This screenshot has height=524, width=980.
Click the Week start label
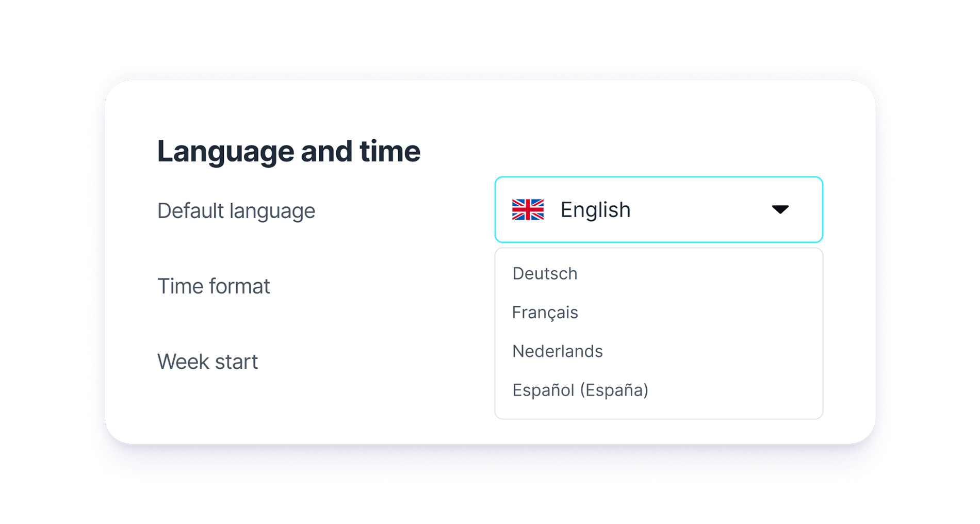[x=207, y=362]
